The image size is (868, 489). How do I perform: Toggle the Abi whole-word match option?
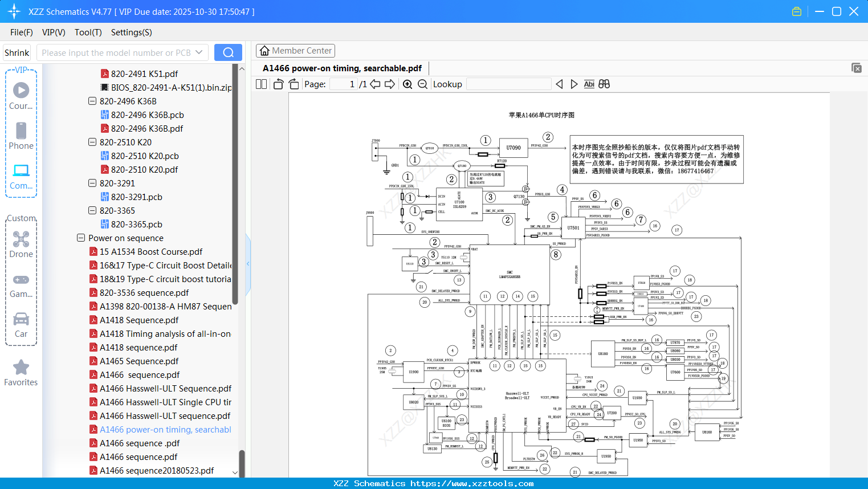pos(589,84)
